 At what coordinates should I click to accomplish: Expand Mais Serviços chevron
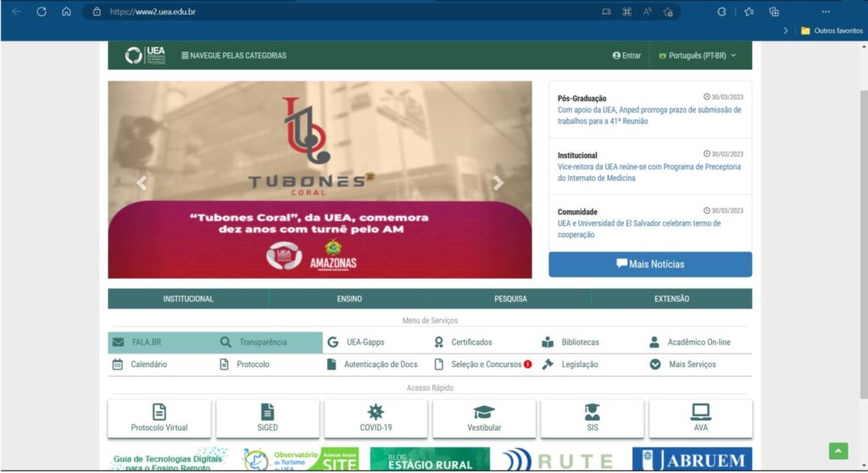655,364
